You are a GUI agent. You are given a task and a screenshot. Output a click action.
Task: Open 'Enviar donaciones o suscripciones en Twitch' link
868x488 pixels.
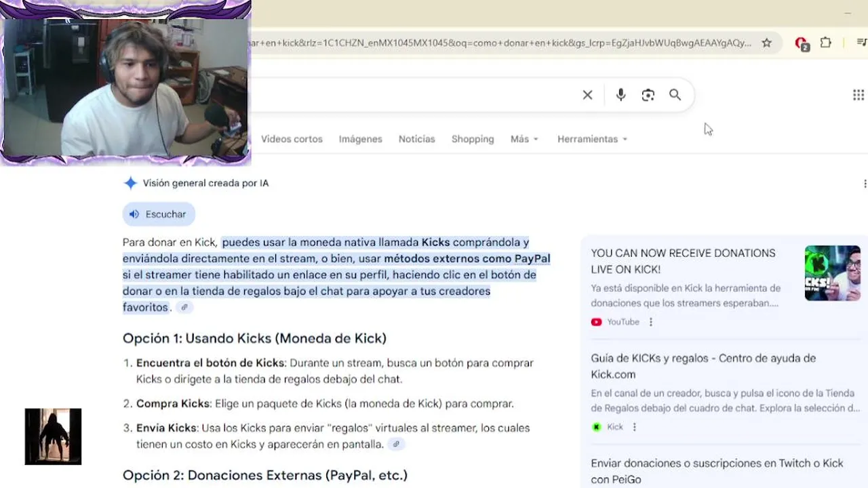click(x=717, y=471)
